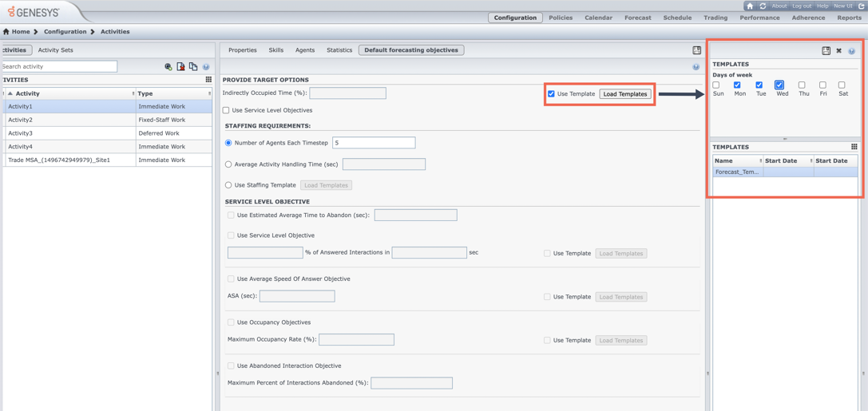Click the enabled Load Templates button
The image size is (868, 411).
point(624,94)
